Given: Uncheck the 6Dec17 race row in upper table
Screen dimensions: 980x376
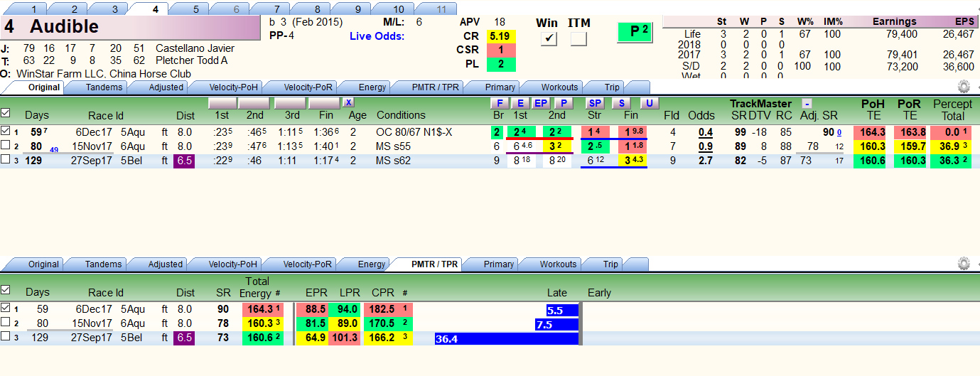Looking at the screenshot, I should coord(6,131).
